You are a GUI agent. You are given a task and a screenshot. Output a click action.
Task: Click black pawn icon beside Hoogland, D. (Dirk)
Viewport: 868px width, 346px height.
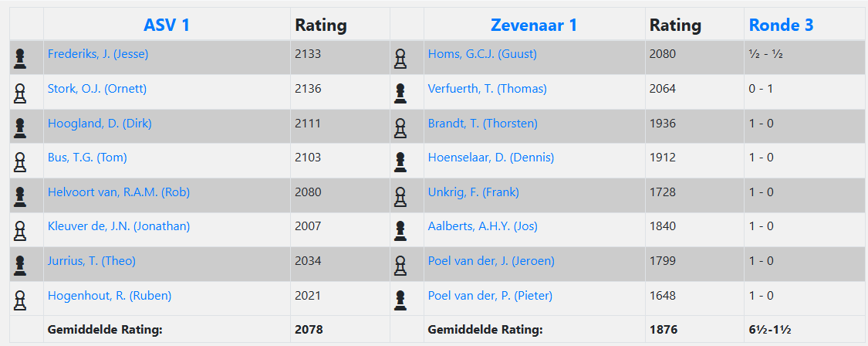click(20, 127)
